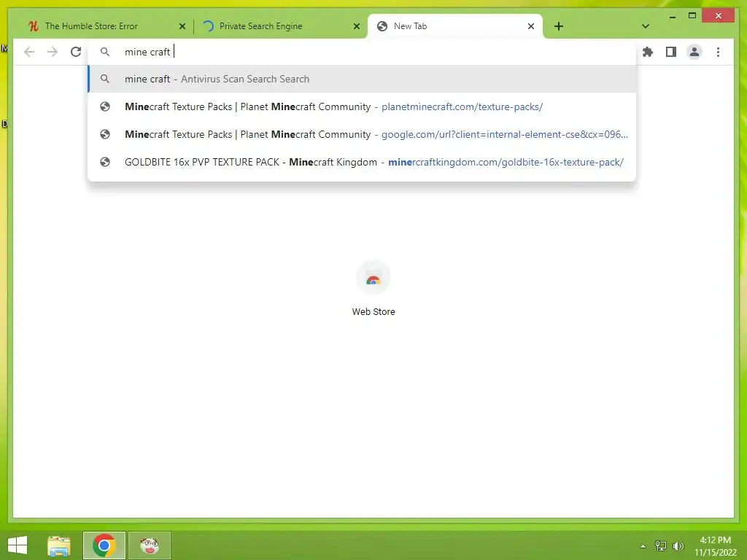Click the taskbar clock showing 4:12 PM

pyautogui.click(x=715, y=546)
